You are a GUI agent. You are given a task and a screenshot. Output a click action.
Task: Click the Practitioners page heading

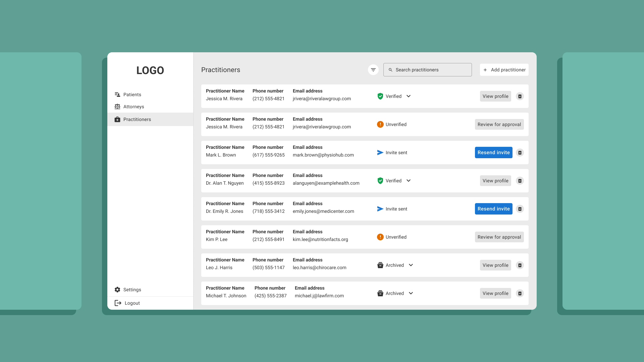pos(221,70)
